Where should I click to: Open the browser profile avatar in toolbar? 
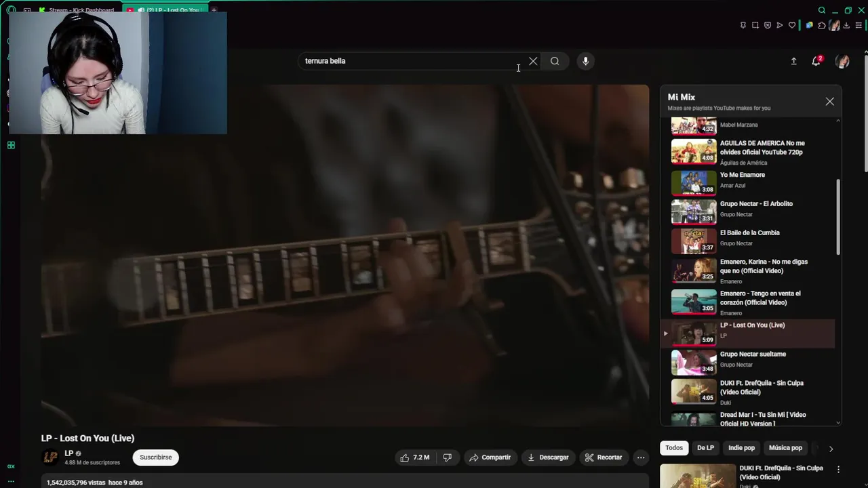[834, 26]
